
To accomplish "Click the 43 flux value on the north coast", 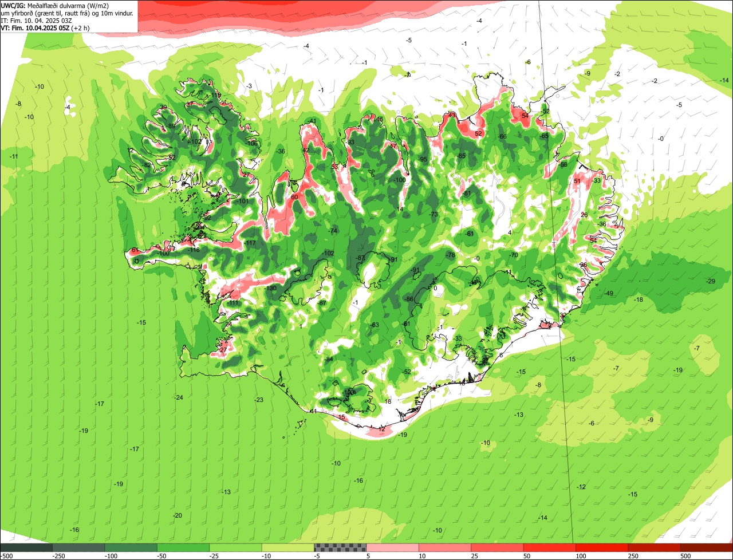I will pos(452,115).
